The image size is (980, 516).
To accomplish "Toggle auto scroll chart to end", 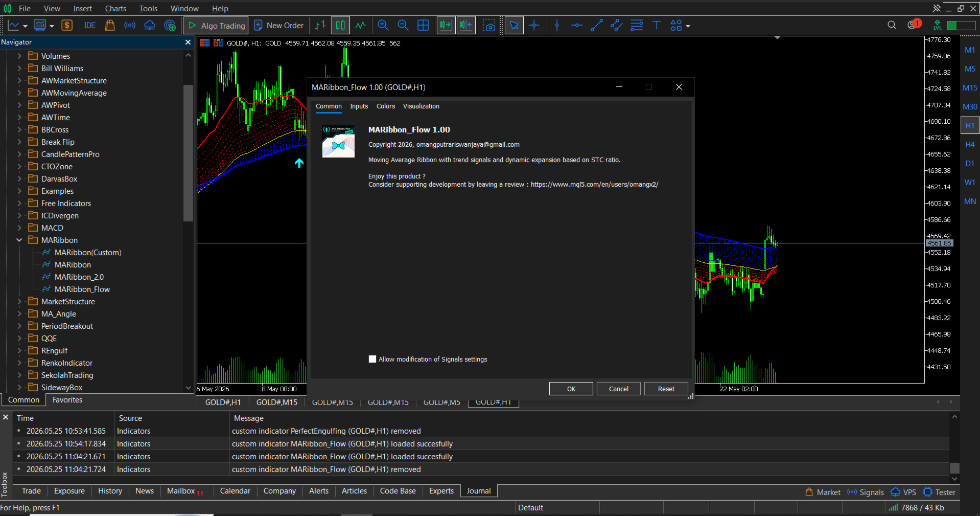I will pos(446,26).
